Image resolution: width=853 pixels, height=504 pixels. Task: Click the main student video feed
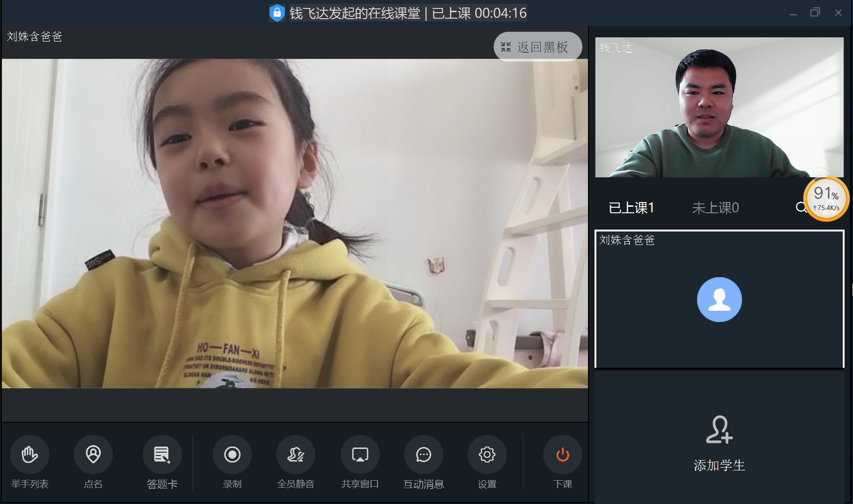tap(294, 223)
